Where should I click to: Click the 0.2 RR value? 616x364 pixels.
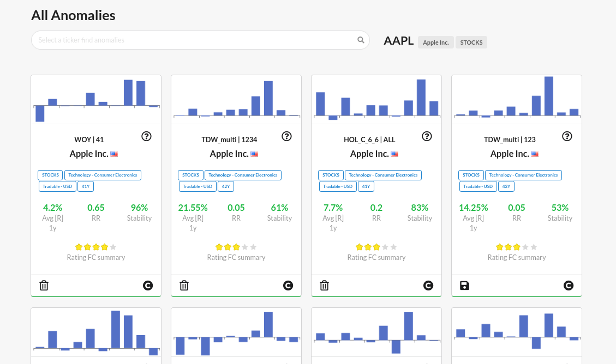tap(376, 208)
